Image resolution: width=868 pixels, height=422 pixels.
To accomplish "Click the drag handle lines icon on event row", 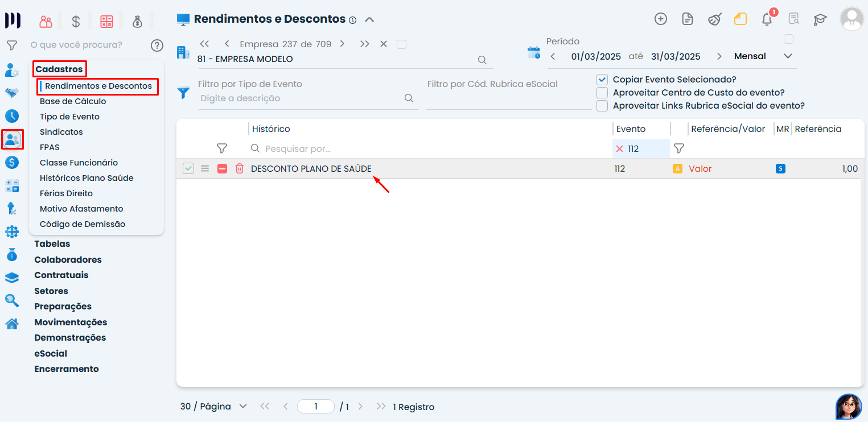I will tap(205, 168).
